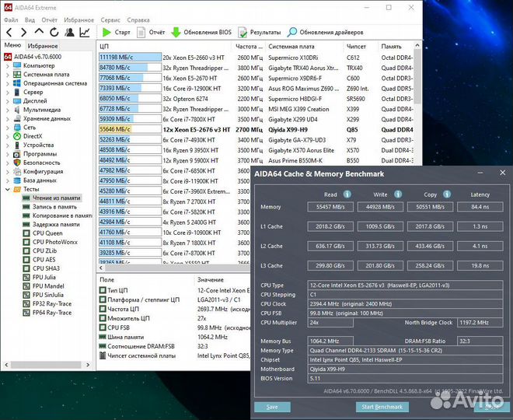Expand the Дисплей tree node
The width and height of the screenshot is (513, 420).
click(8, 101)
